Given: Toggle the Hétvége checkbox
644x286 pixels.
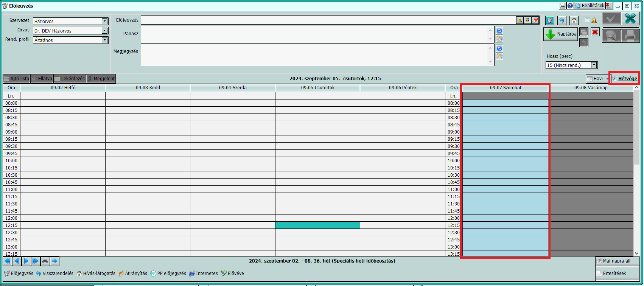Looking at the screenshot, I should (614, 79).
